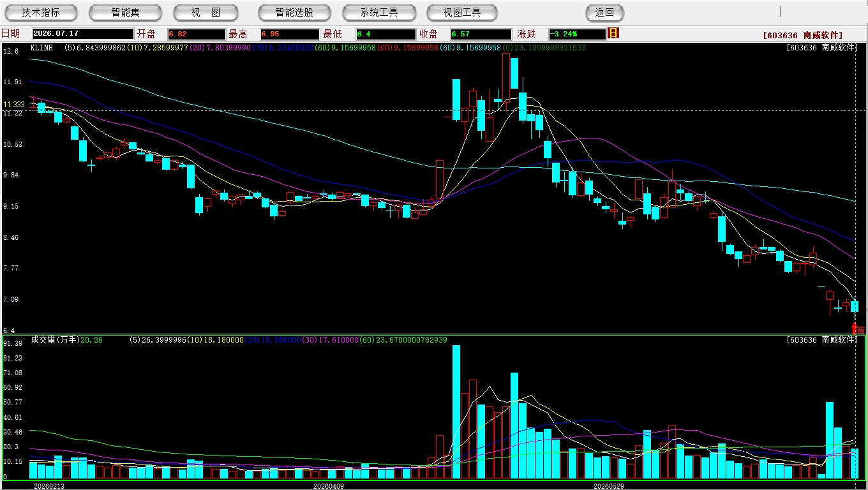
Task: Go back with the 返回 button
Action: click(604, 12)
